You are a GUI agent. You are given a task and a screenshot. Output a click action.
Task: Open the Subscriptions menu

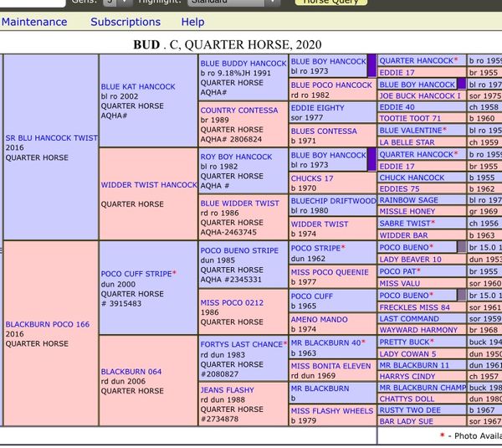[x=125, y=22]
